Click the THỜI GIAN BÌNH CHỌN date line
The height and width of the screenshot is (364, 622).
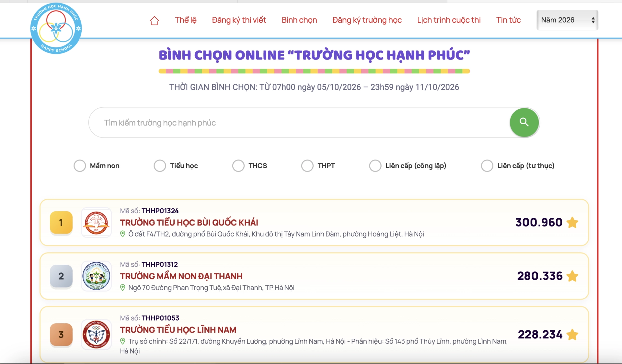[314, 87]
